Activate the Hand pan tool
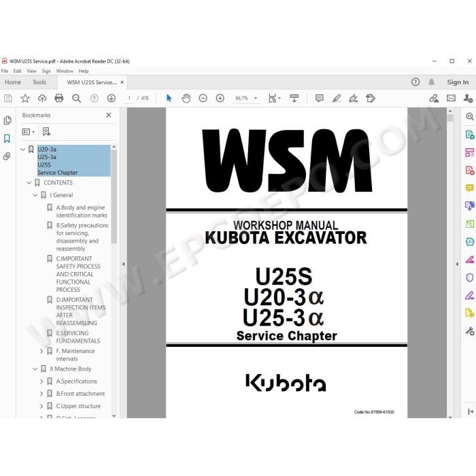 pyautogui.click(x=186, y=99)
